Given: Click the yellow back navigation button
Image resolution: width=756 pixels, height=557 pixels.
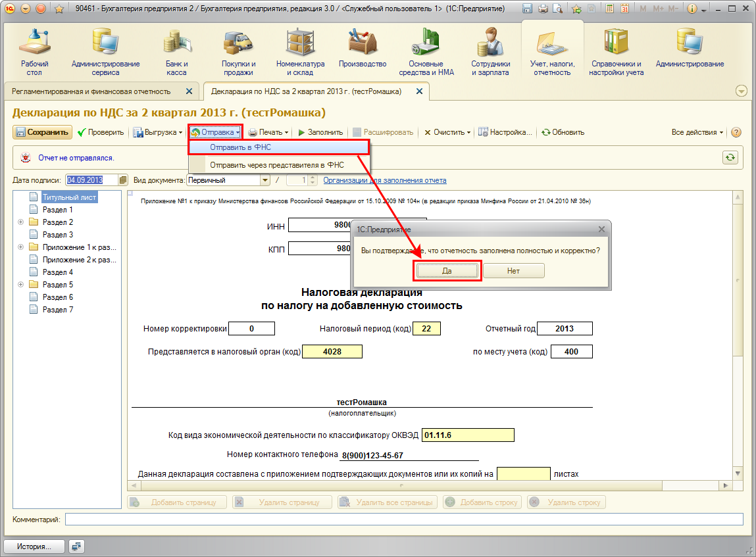Looking at the screenshot, I should [26, 9].
